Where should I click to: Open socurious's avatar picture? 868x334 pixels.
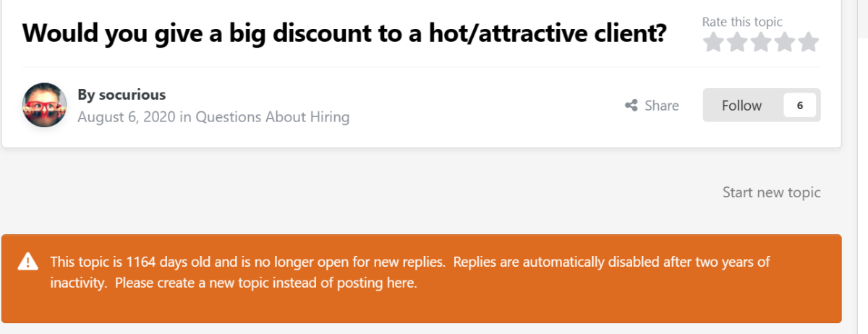click(x=45, y=105)
